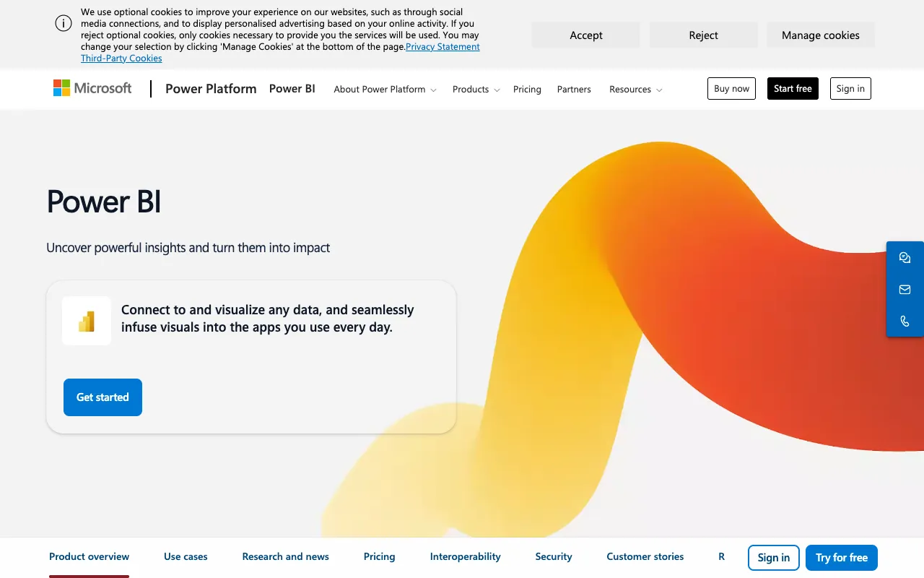The width and height of the screenshot is (924, 578).
Task: Open Manage cookies
Action: (x=821, y=35)
